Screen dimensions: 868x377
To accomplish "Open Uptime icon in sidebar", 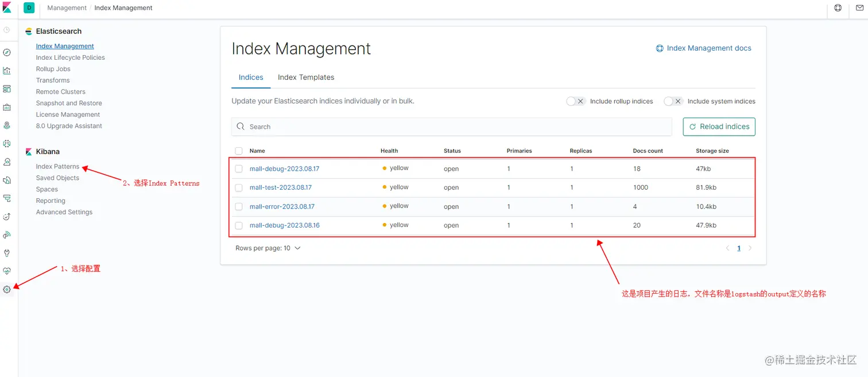I will pyautogui.click(x=7, y=217).
